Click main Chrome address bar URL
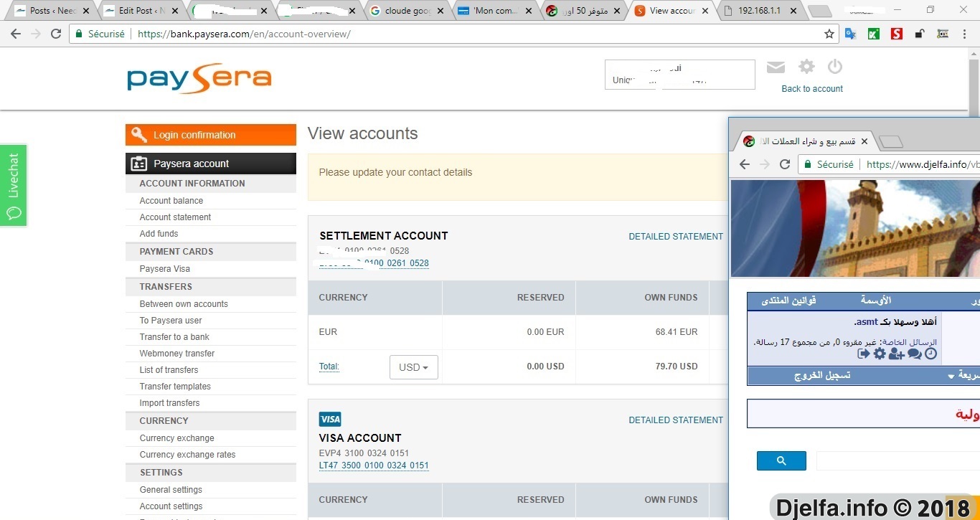Viewport: 980px width, 520px height. pos(244,34)
